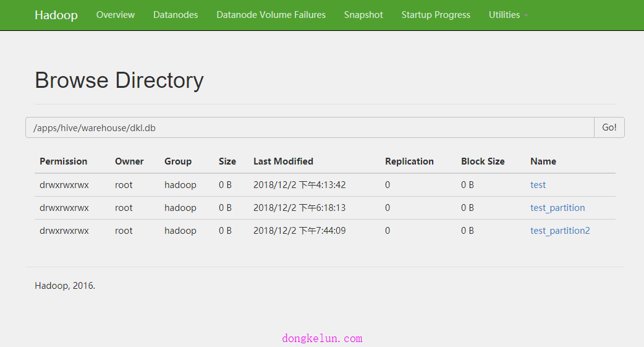Viewport: 644px width, 347px height.
Task: Go to the Datanodes page
Action: click(176, 15)
